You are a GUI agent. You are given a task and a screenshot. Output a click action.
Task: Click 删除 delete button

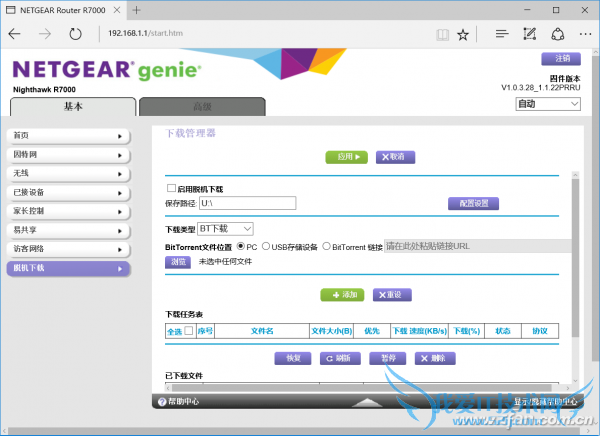coord(435,358)
